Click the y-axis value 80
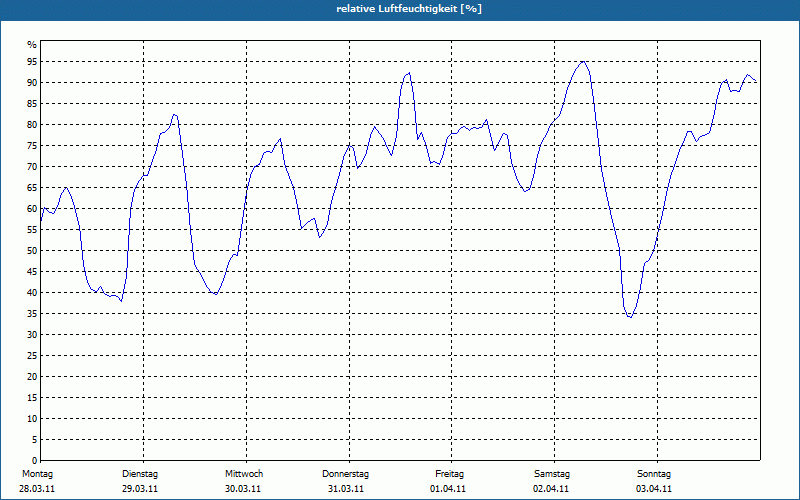The height and width of the screenshot is (500, 800). pos(32,124)
